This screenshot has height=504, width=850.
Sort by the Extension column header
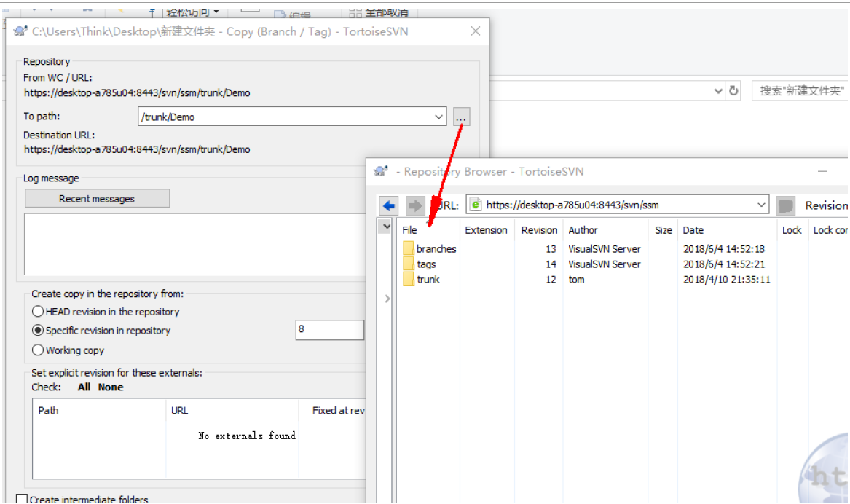coord(487,229)
